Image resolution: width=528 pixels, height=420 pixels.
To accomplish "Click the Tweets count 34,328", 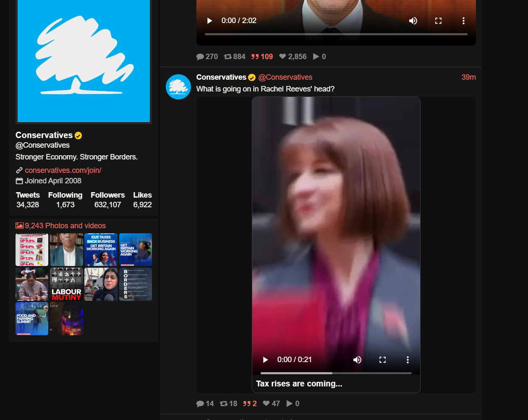I will [28, 205].
